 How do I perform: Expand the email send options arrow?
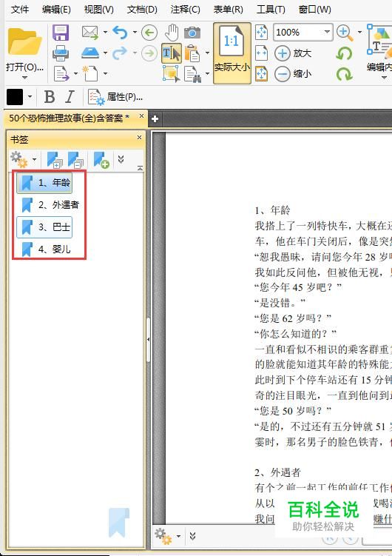[105, 33]
